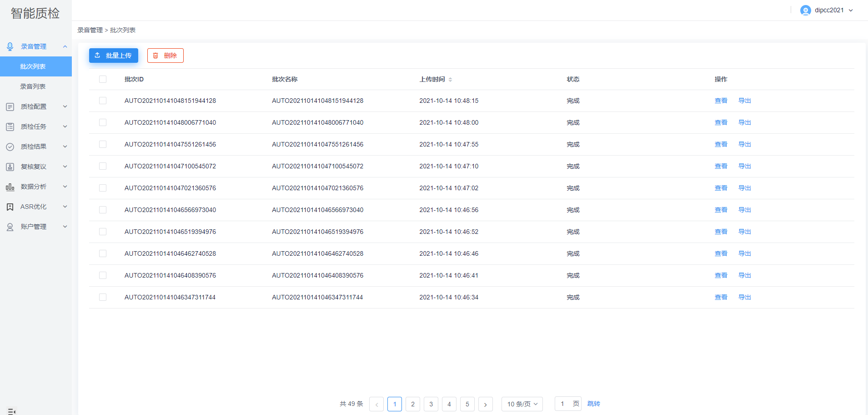Click the 批量上传 button
This screenshot has width=868, height=415.
[x=114, y=56]
